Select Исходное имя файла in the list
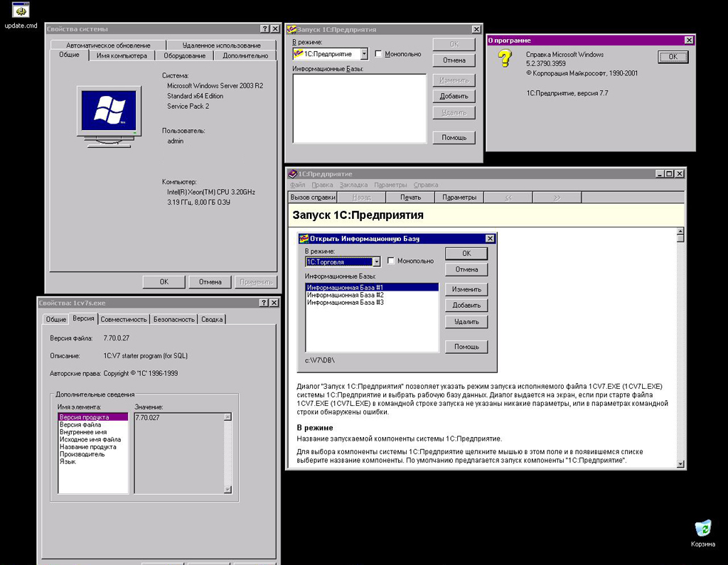 tap(93, 439)
